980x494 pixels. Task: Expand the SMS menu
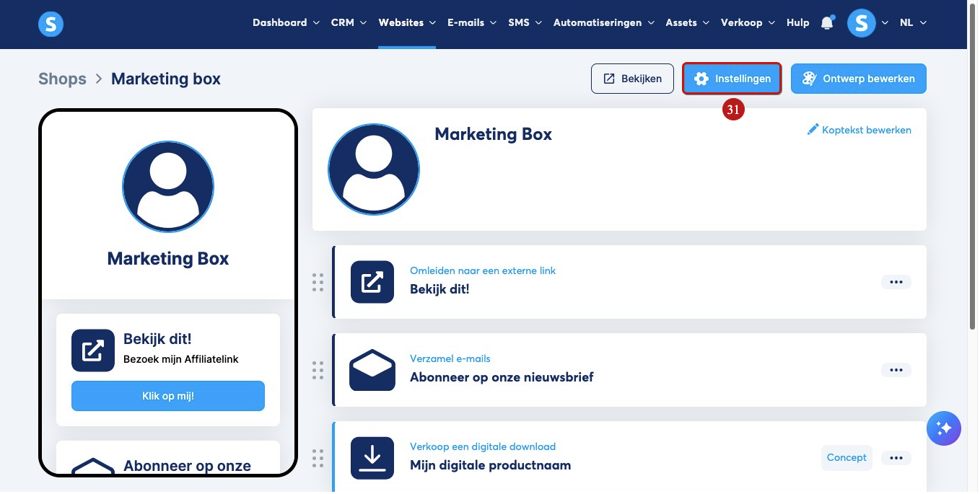(525, 23)
